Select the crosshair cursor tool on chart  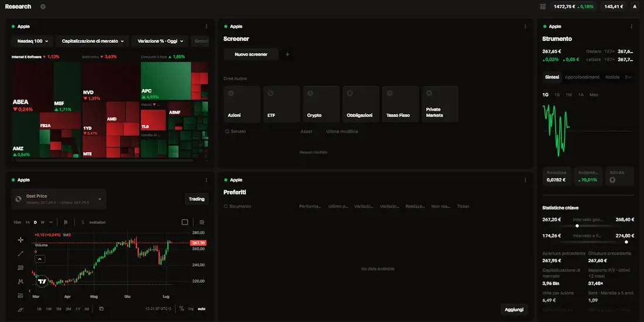point(20,240)
